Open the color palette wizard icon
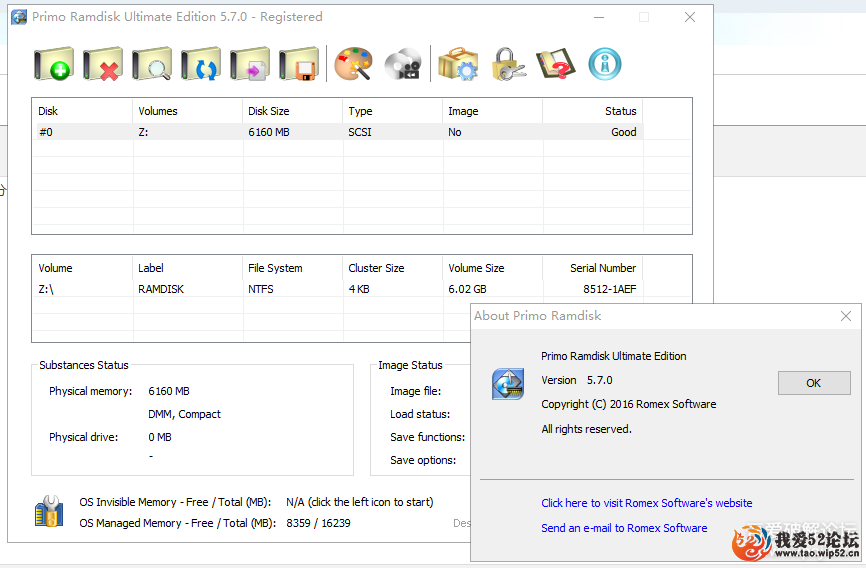 click(353, 64)
